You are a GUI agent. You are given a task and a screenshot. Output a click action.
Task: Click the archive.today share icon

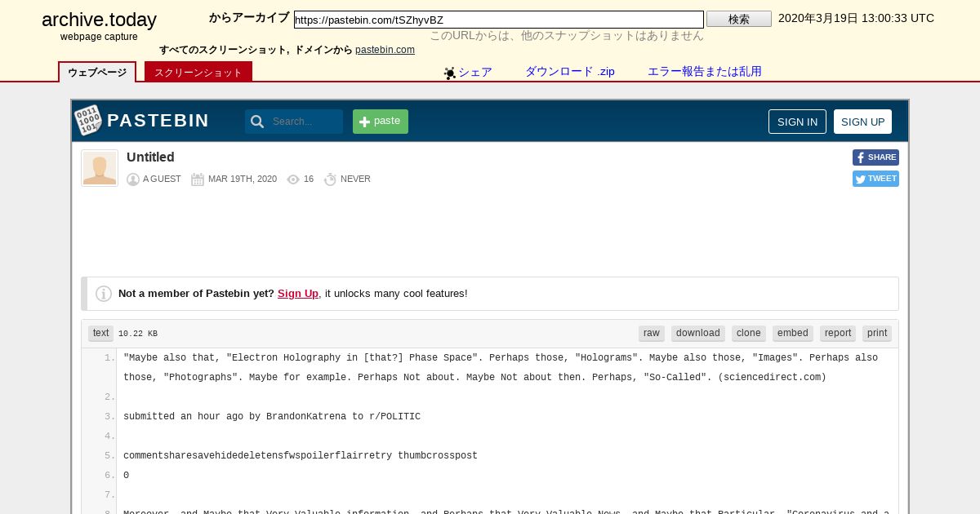[x=450, y=73]
